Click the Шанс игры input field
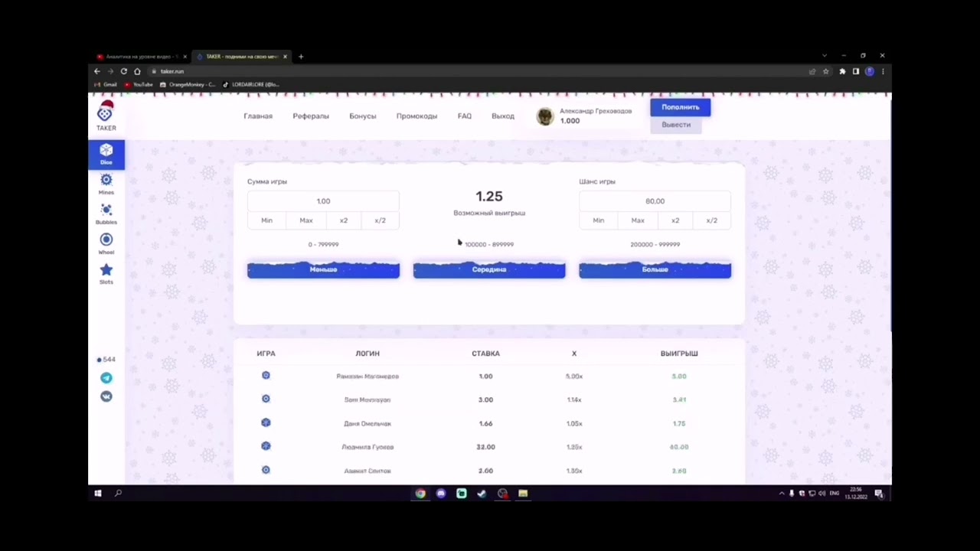980x551 pixels. coord(655,201)
